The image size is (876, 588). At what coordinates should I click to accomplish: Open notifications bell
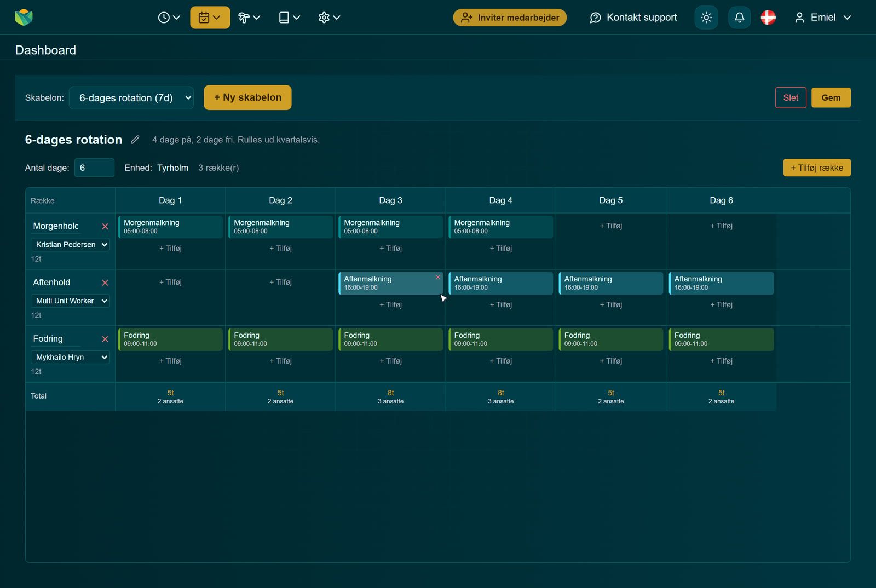click(x=739, y=18)
